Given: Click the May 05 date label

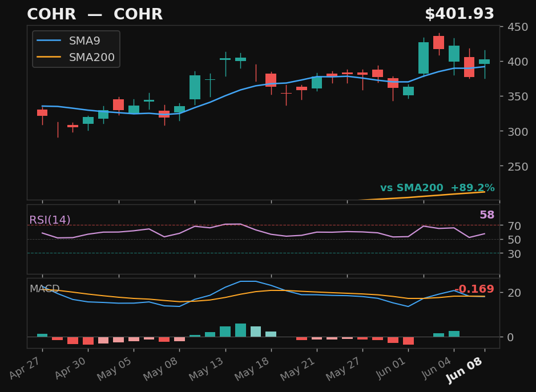Looking at the screenshot, I should tap(115, 369).
